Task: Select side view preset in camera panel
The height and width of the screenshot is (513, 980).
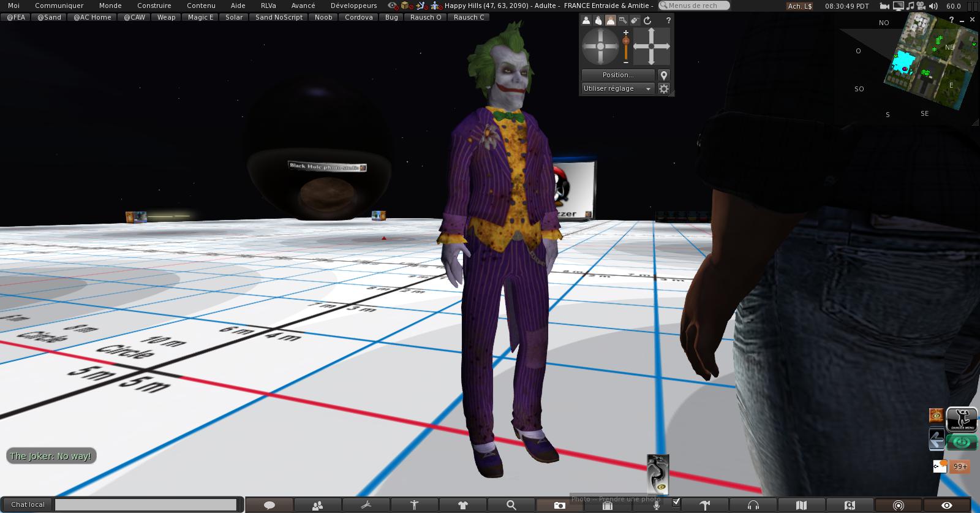Action: (x=598, y=20)
